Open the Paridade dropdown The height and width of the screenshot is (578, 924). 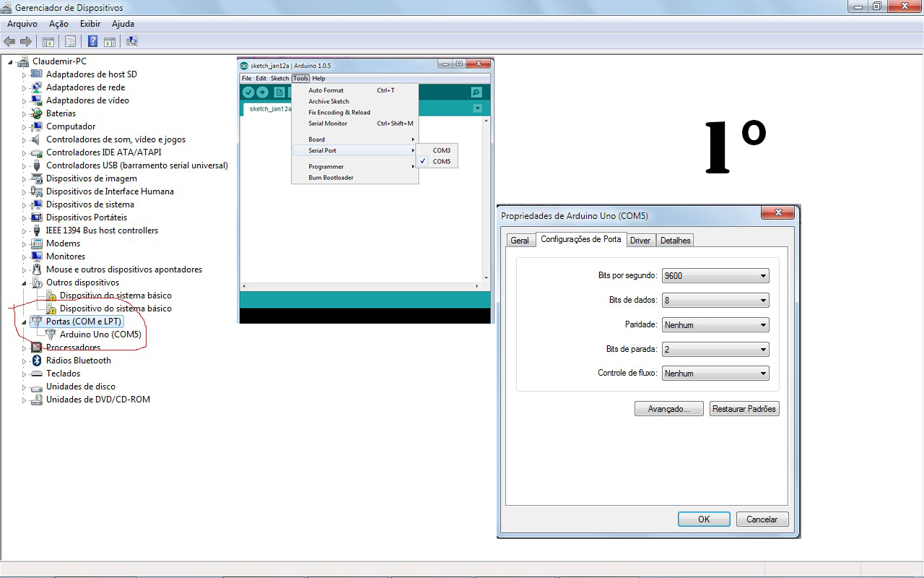(715, 325)
